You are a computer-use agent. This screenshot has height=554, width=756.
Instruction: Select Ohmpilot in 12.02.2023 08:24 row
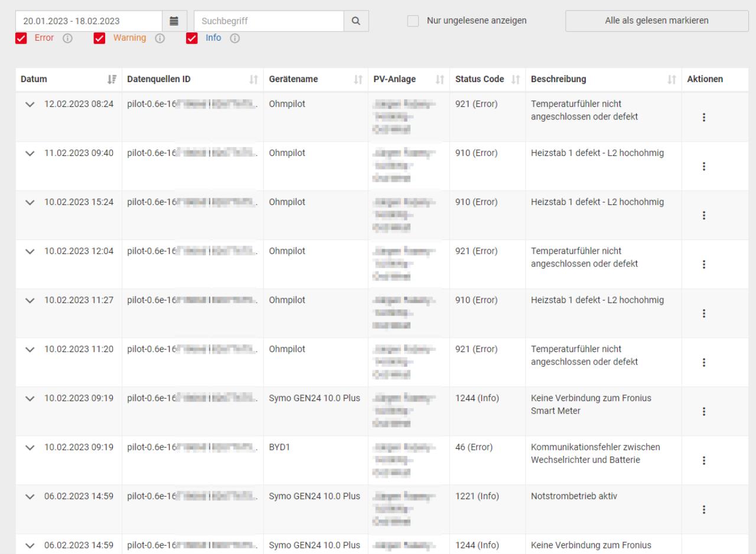[287, 104]
